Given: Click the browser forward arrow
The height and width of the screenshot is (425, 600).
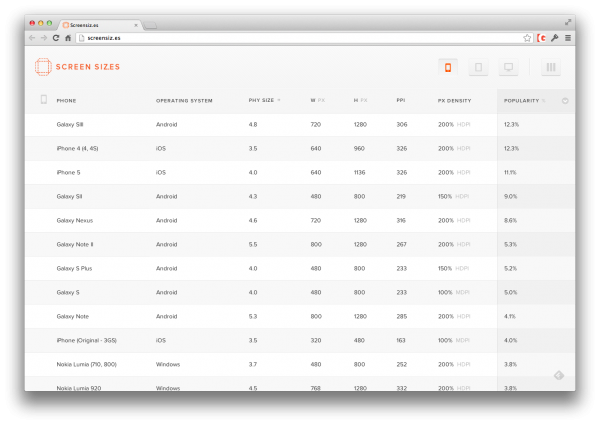Looking at the screenshot, I should (x=44, y=38).
